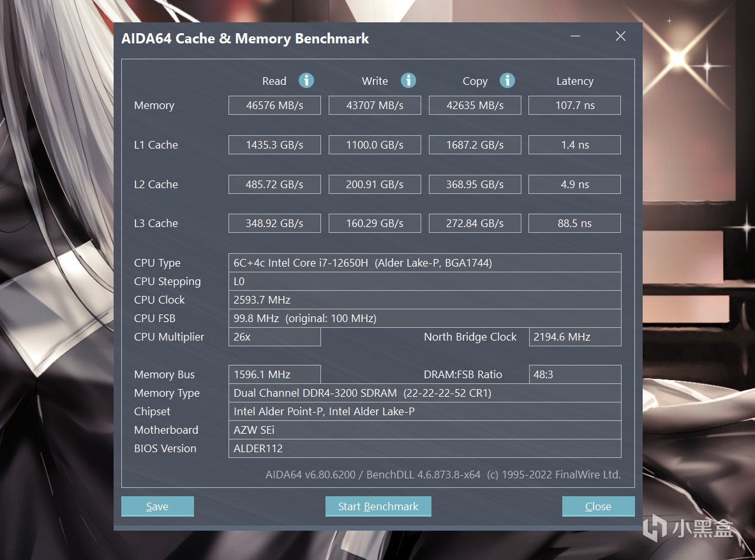The width and height of the screenshot is (755, 560).
Task: Click the DRAM:FSB Ratio label
Action: coord(463,374)
